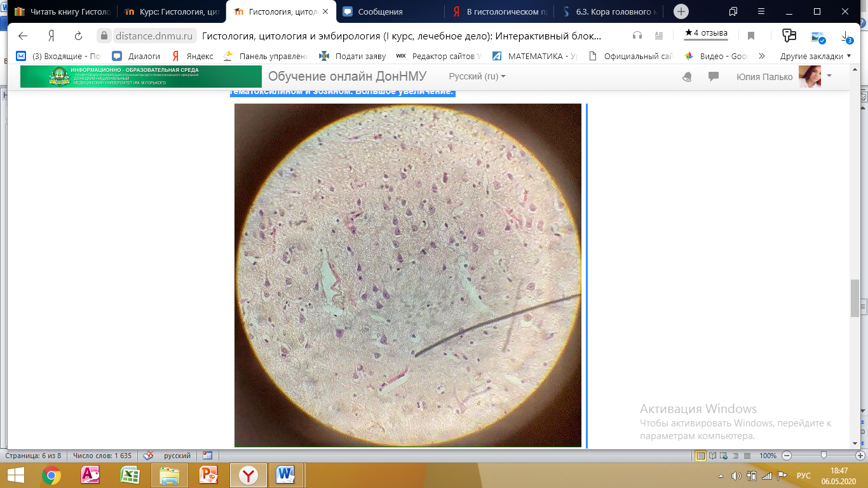Click the 4 отзыва reviews button
This screenshot has width=868, height=488.
(706, 33)
